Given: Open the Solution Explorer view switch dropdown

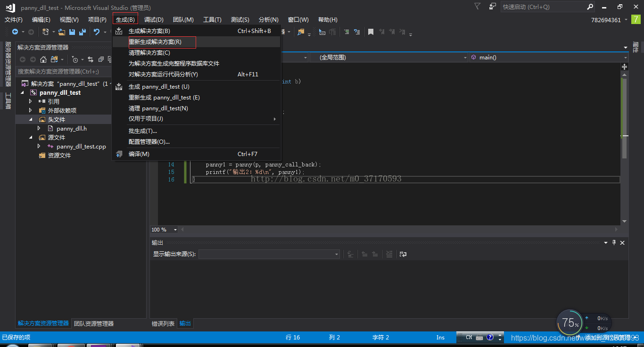Looking at the screenshot, I should [x=62, y=60].
